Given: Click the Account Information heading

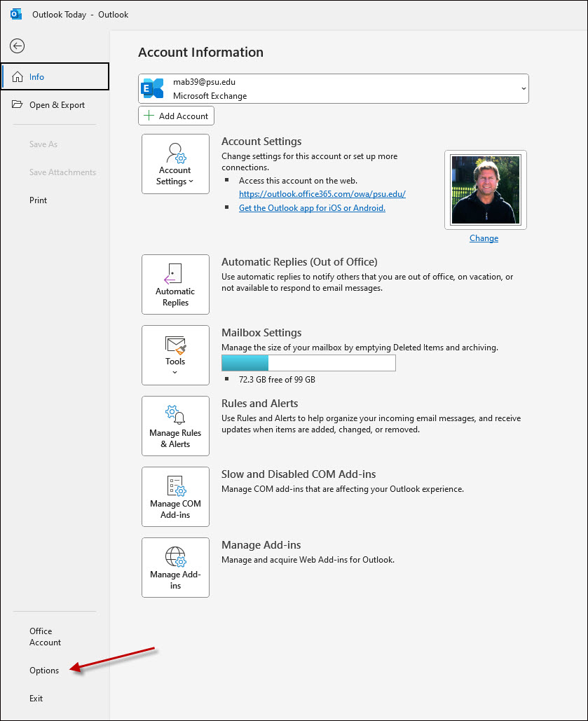Looking at the screenshot, I should 200,52.
